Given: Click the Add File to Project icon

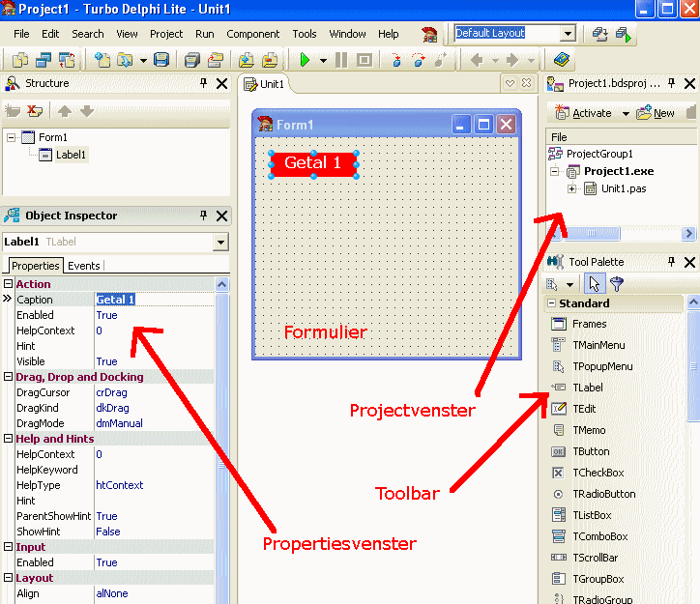Looking at the screenshot, I should [x=247, y=60].
